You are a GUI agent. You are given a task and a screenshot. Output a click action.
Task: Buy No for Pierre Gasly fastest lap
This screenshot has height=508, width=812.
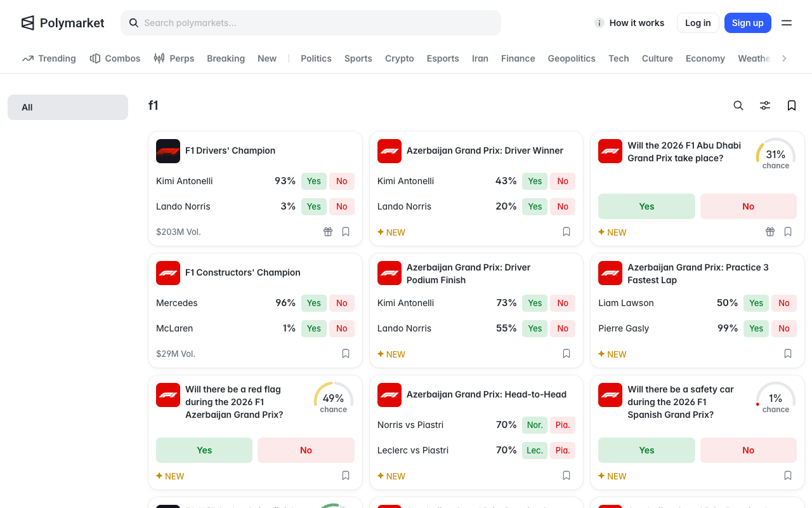(784, 328)
